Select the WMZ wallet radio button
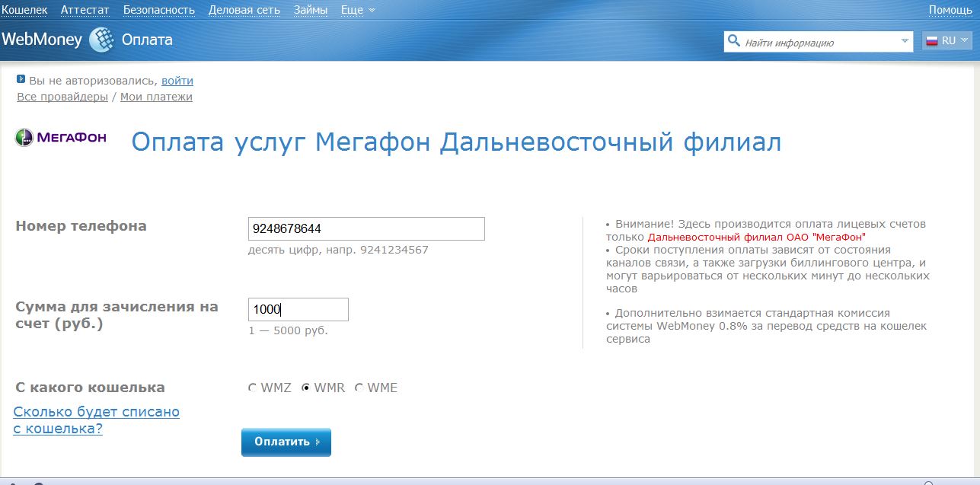Screen dimensions: 980x485 [253, 388]
